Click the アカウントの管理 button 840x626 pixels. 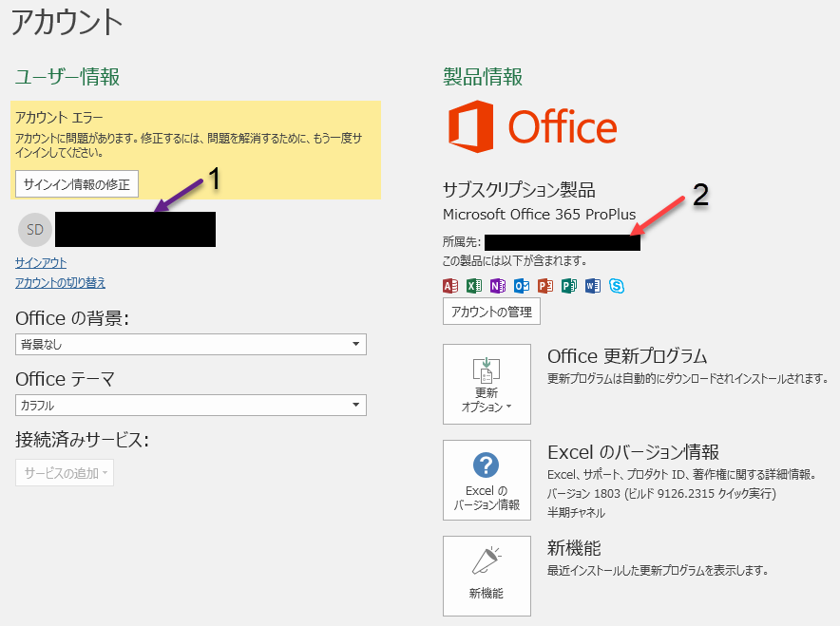(x=492, y=312)
